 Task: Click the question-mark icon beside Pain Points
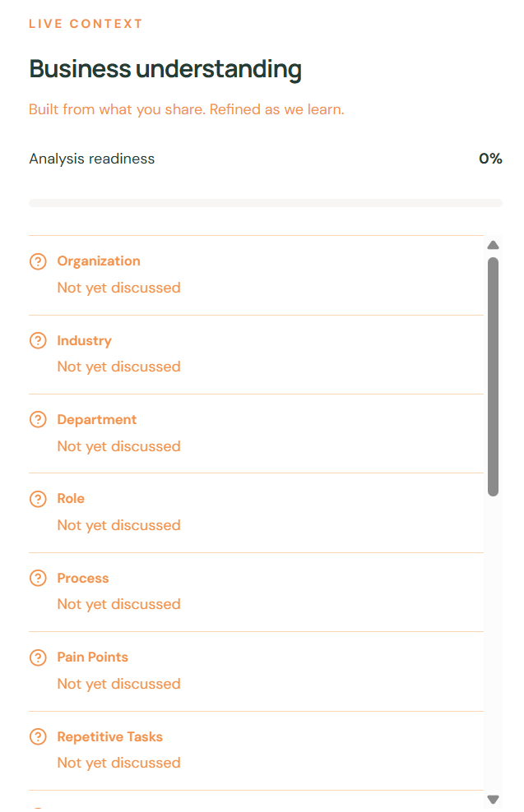click(38, 657)
